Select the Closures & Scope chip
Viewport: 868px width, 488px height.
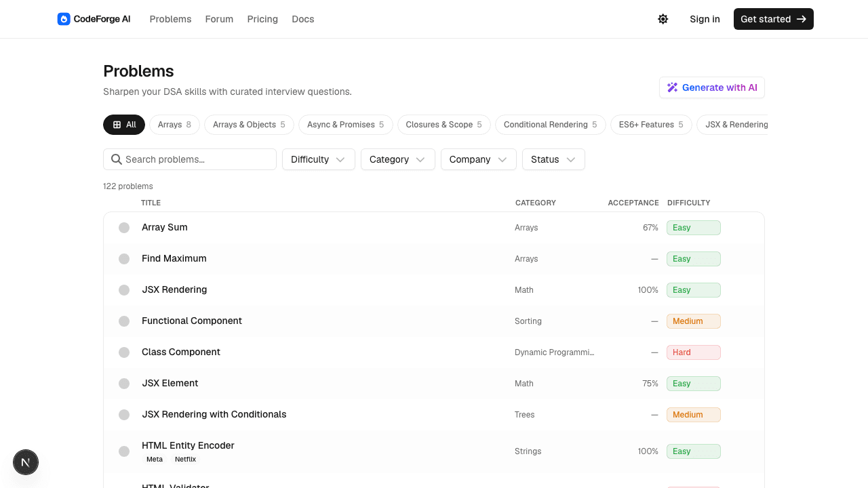click(443, 125)
